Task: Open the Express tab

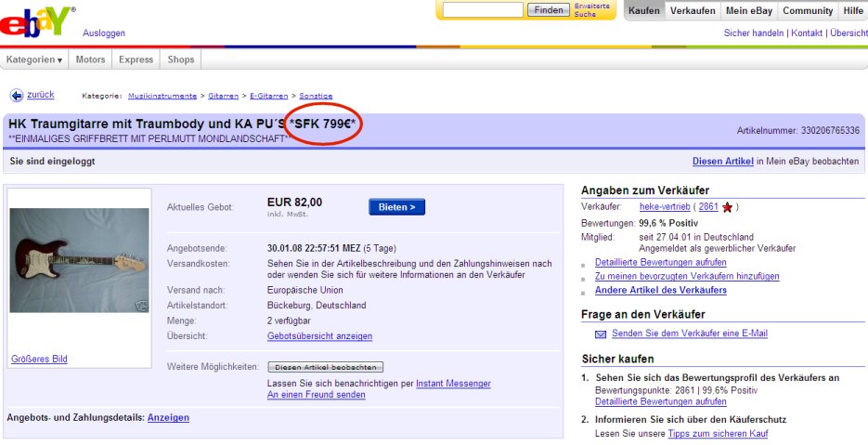Action: [136, 59]
